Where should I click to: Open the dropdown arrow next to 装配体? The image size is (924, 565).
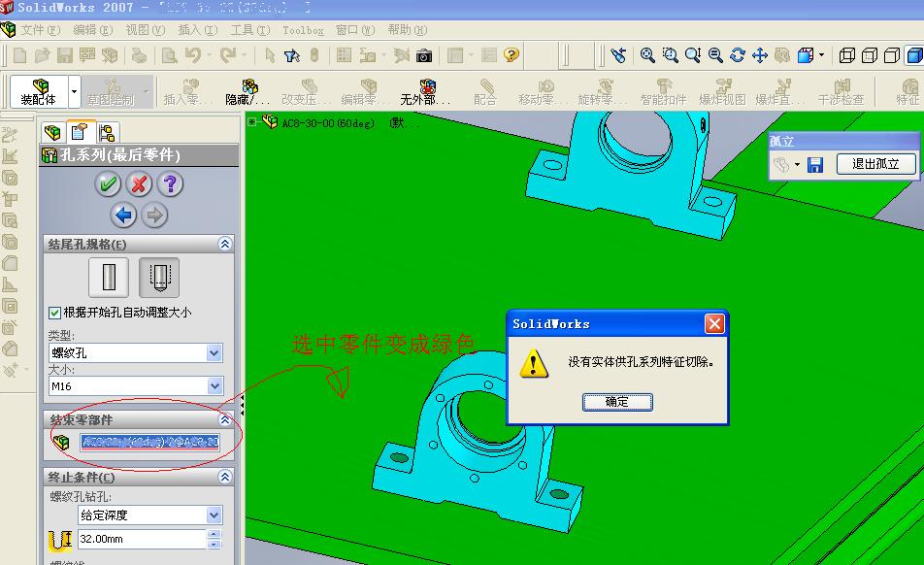[74, 92]
